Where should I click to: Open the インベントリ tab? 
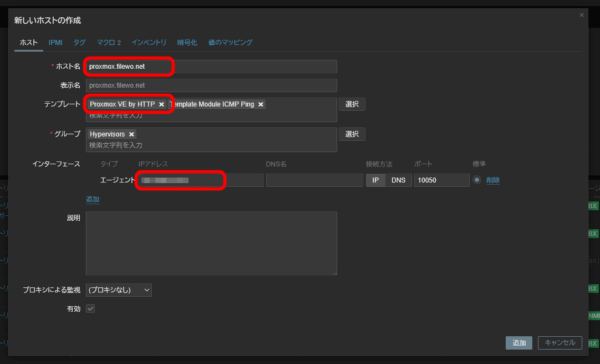(149, 42)
